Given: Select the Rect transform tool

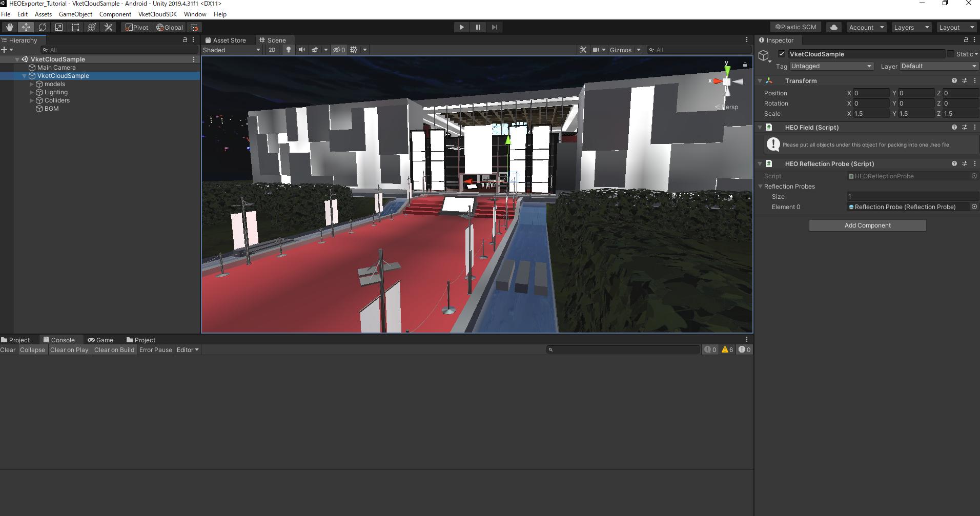Looking at the screenshot, I should pos(75,27).
